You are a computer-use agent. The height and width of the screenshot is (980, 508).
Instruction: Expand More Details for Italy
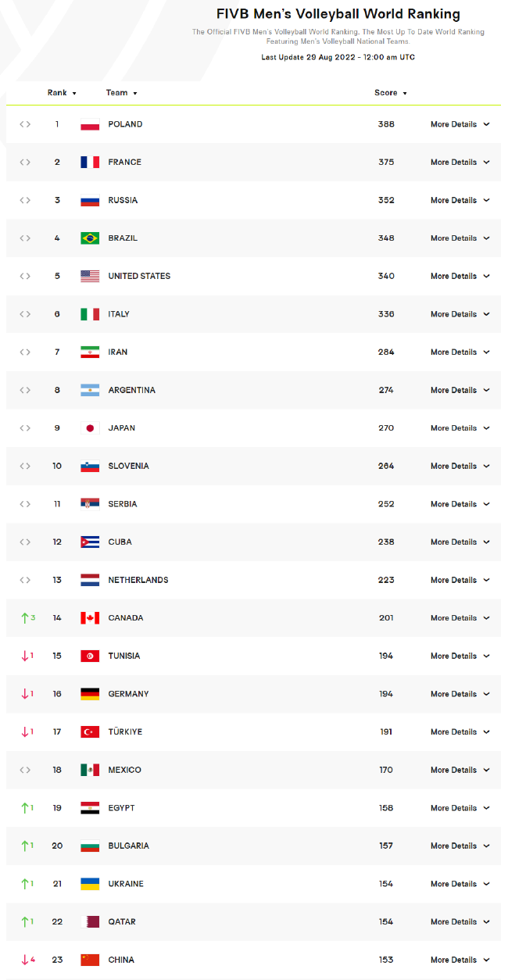[460, 314]
